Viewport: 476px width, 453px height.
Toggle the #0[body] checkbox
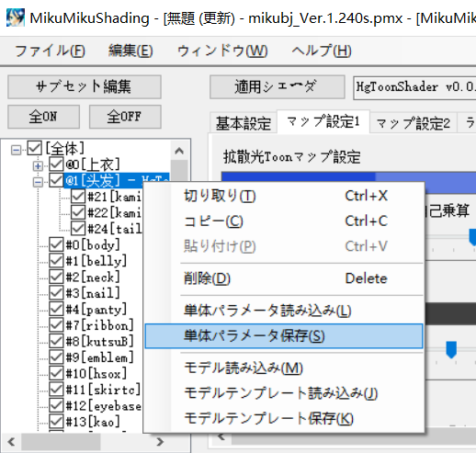click(x=56, y=244)
